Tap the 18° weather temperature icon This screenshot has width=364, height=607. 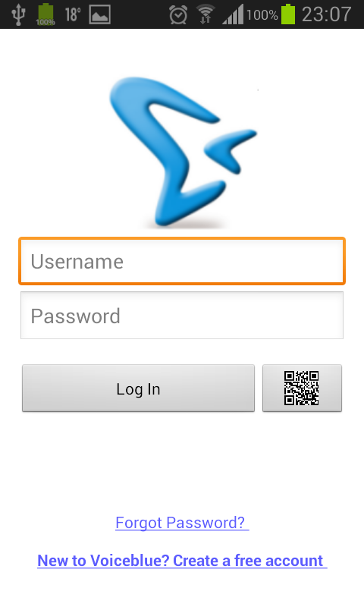coord(73,14)
